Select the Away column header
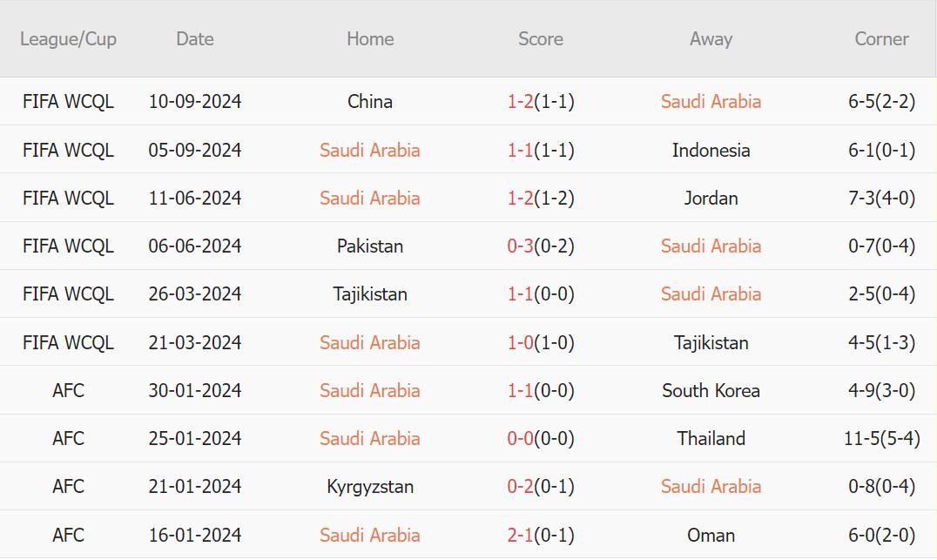The height and width of the screenshot is (560, 937). click(x=711, y=39)
